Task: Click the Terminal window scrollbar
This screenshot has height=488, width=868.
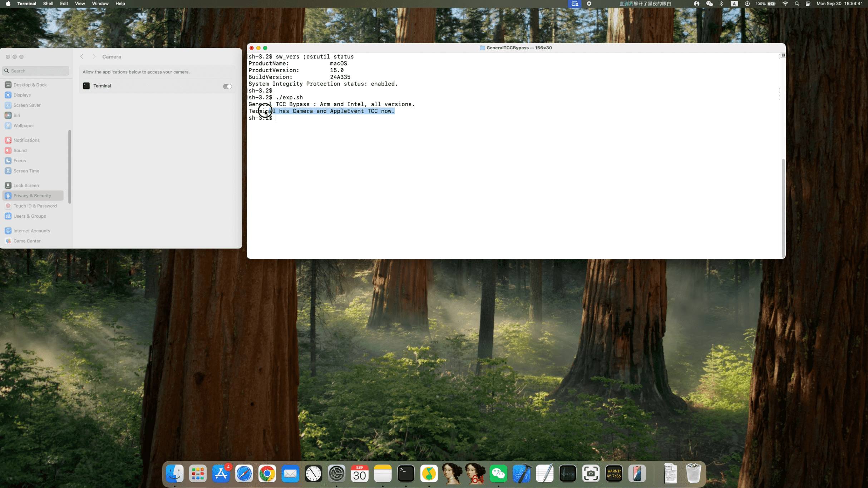Action: click(783, 207)
